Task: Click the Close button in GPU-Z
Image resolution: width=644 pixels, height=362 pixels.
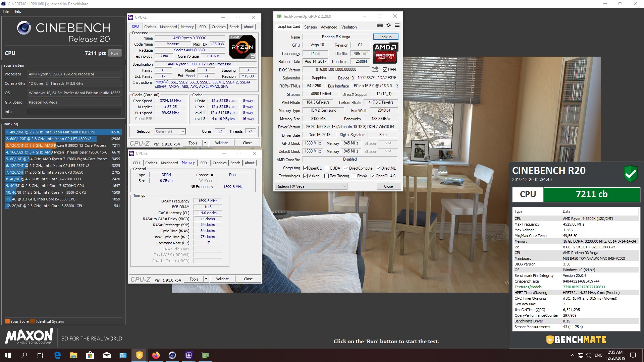Action: pyautogui.click(x=388, y=186)
